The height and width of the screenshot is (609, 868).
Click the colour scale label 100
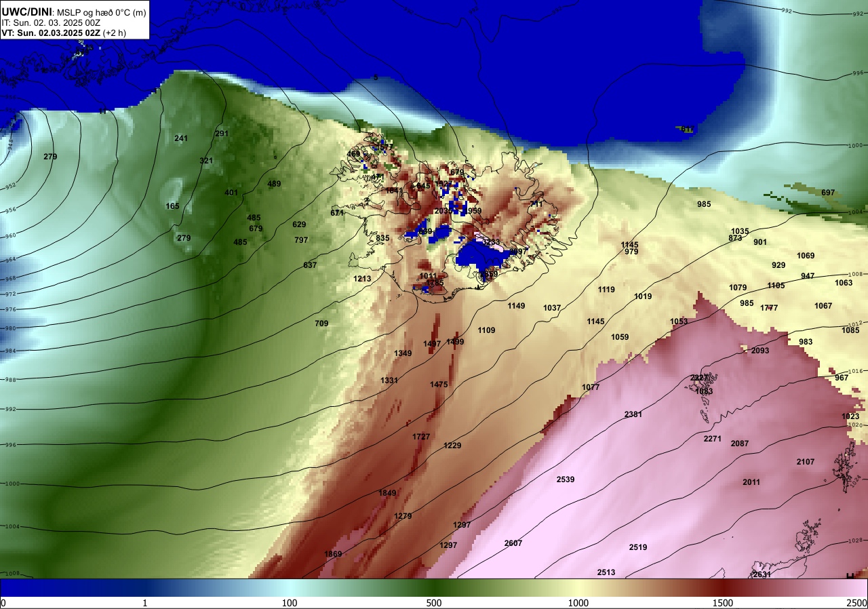click(x=290, y=603)
